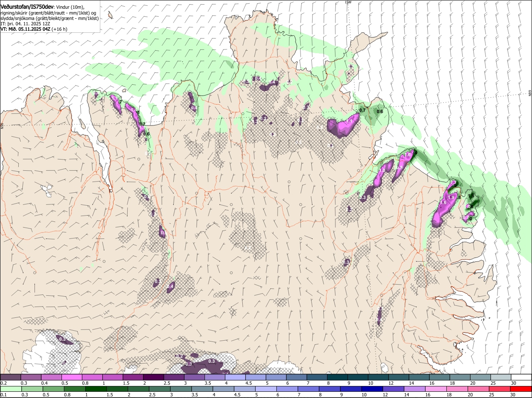
Task: Pick deep blue swatch between 10 and 12
Action: (x=372, y=389)
